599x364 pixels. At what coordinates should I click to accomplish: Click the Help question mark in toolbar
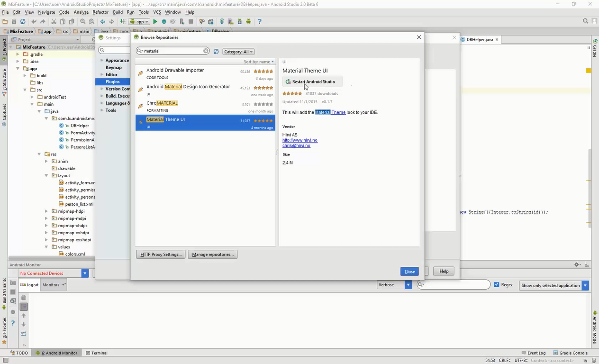pyautogui.click(x=259, y=21)
